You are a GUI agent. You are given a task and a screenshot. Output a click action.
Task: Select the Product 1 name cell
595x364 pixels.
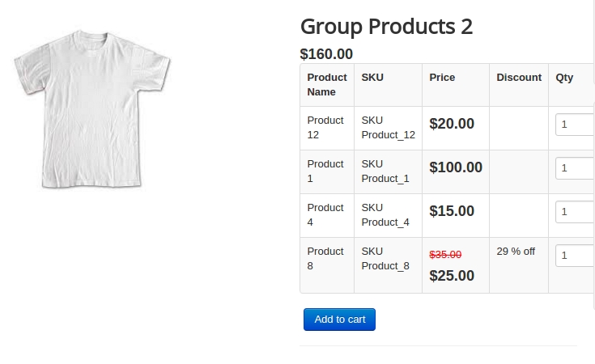(327, 171)
